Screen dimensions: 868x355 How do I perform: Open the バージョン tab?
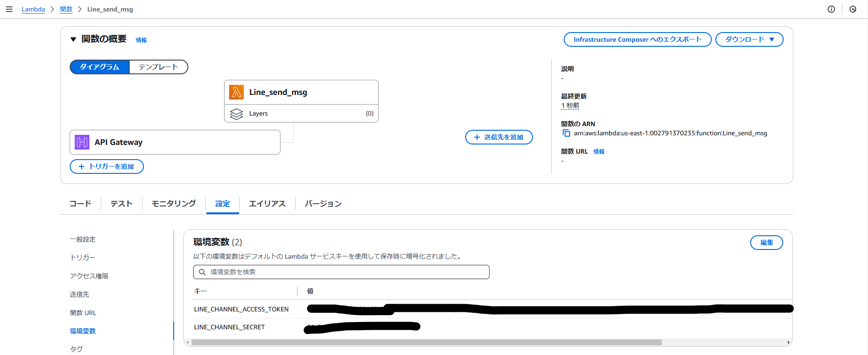click(x=323, y=204)
